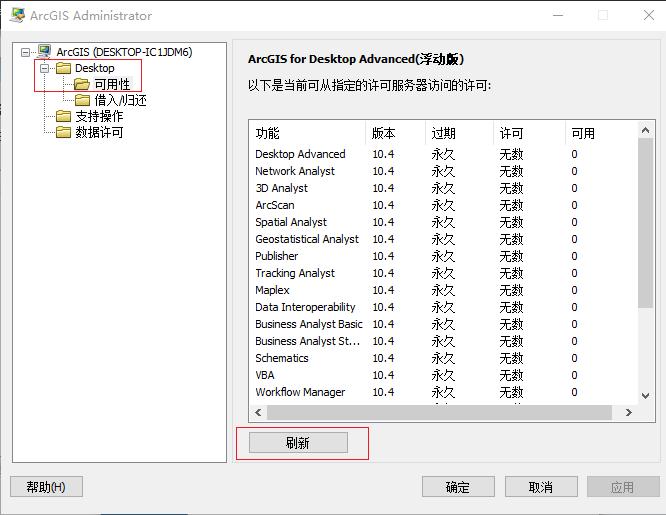Select the 数据许可 tree item
Image resolution: width=666 pixels, height=515 pixels.
click(x=99, y=132)
